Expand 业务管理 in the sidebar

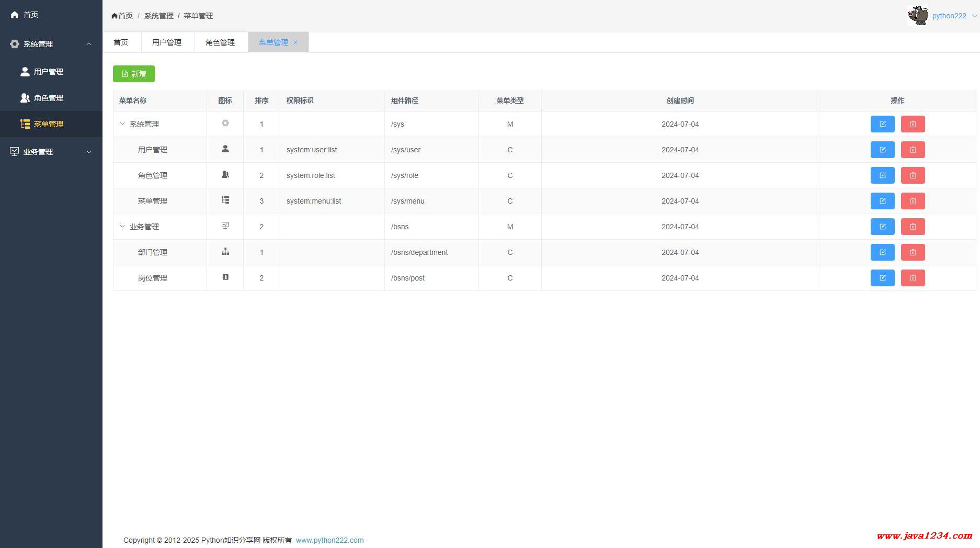click(51, 152)
